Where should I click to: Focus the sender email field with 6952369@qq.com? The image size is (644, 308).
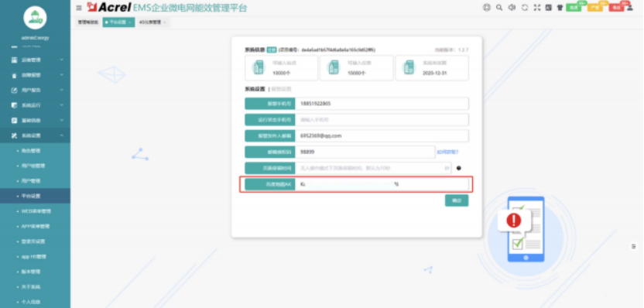tap(382, 135)
